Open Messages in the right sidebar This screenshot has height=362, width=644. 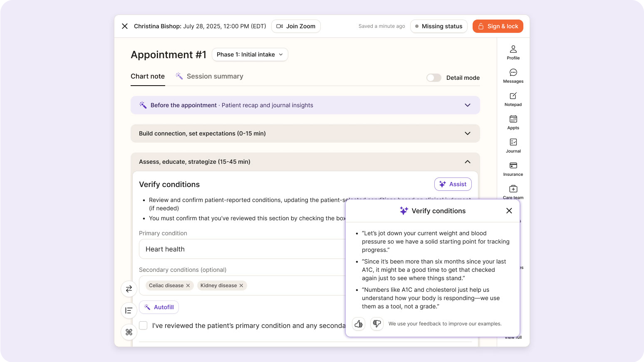click(x=513, y=76)
